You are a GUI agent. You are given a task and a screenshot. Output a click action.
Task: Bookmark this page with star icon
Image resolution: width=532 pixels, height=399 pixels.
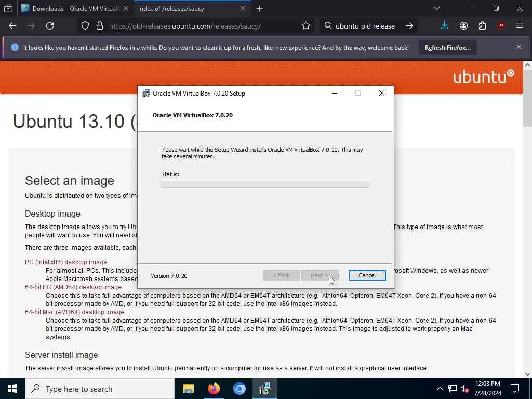[x=305, y=26]
